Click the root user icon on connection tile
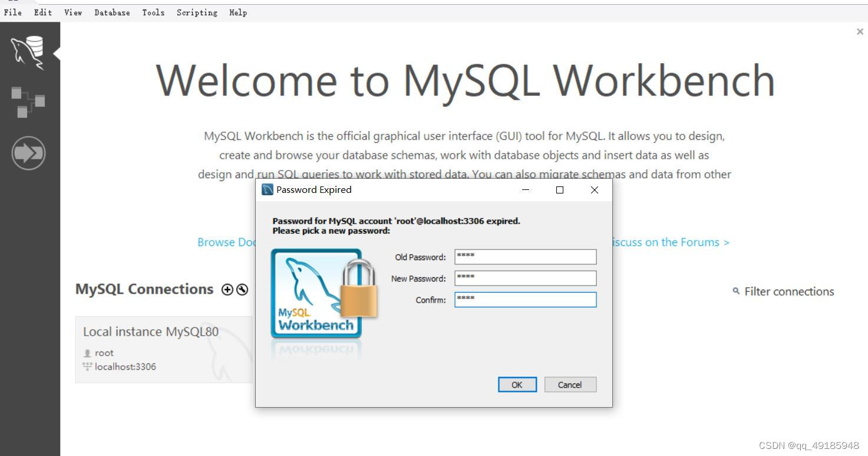Viewport: 868px width, 456px height. pyautogui.click(x=86, y=353)
